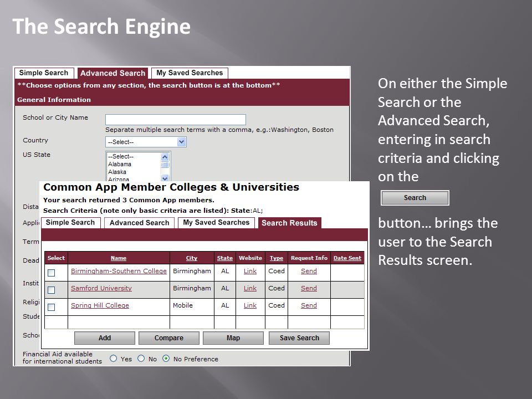Open website Link for Spring Hill College
The image size is (532, 399).
coord(250,305)
